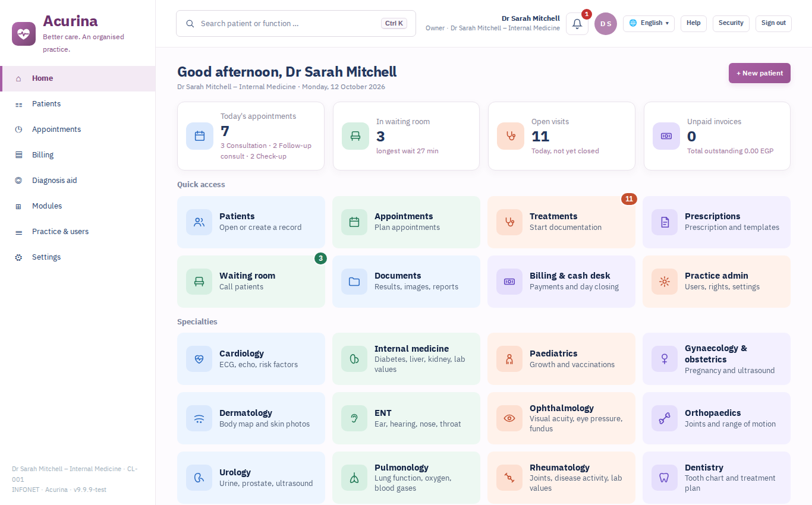Click the Orthopaedics bone icon
The width and height of the screenshot is (812, 505).
(665, 418)
